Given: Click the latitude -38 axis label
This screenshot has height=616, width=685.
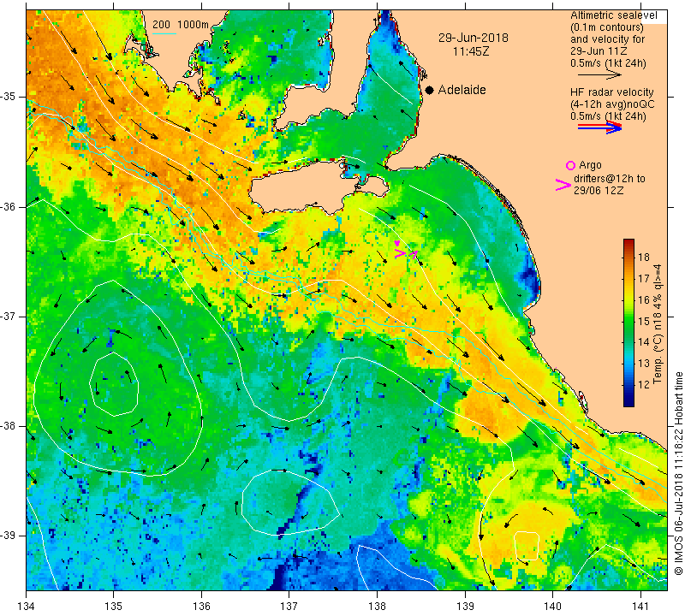Looking at the screenshot, I should pyautogui.click(x=9, y=426).
